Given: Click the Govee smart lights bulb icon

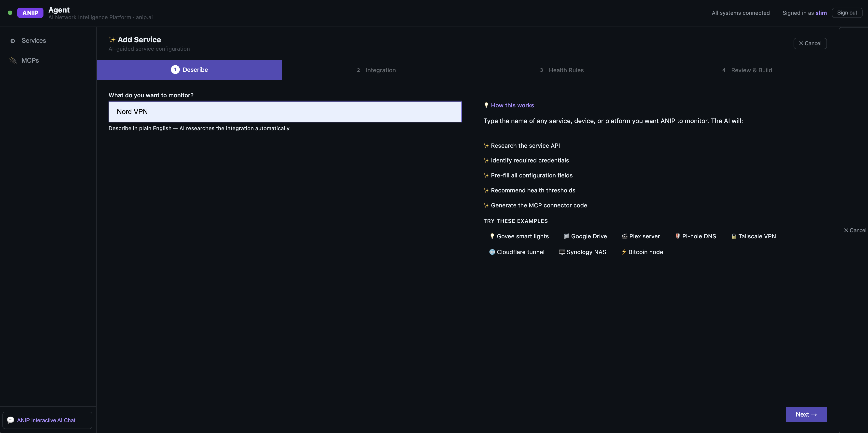Looking at the screenshot, I should [492, 236].
